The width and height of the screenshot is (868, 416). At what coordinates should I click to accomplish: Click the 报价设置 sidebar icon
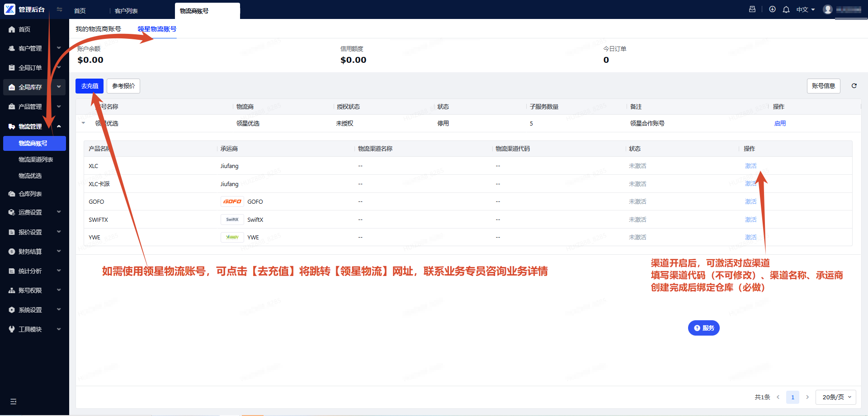(12, 232)
